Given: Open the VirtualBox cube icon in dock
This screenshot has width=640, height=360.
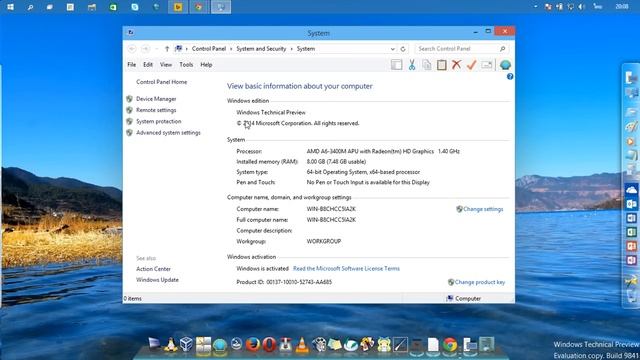Looking at the screenshot, I should pyautogui.click(x=187, y=344).
